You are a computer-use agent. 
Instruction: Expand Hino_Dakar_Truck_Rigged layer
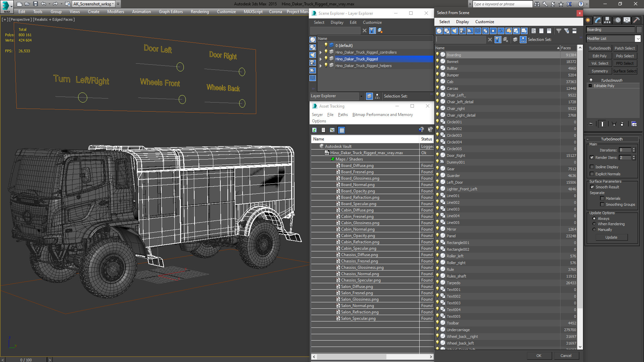tap(321, 59)
